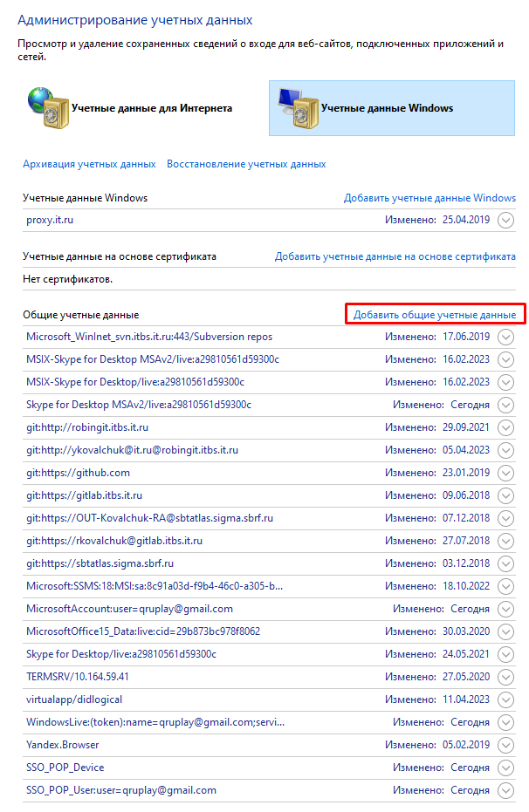Open WindowsLive:(token):name=qruplay entry

pyautogui.click(x=155, y=723)
